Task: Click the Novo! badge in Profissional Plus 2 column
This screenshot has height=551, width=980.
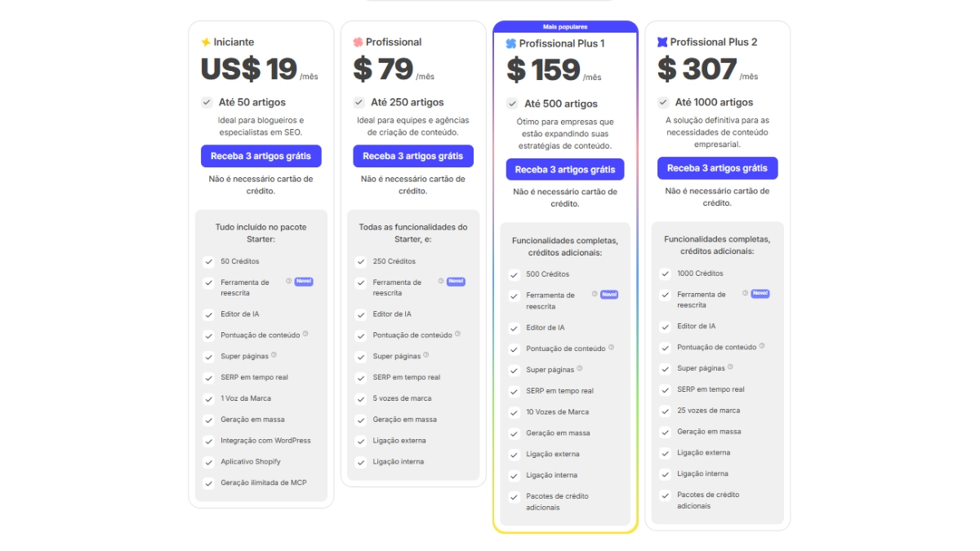Action: pyautogui.click(x=759, y=294)
